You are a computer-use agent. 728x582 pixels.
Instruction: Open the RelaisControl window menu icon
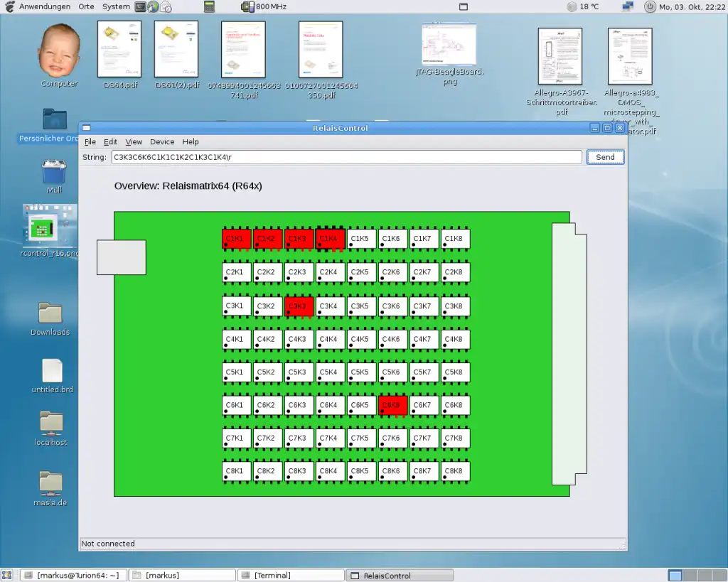[86, 128]
